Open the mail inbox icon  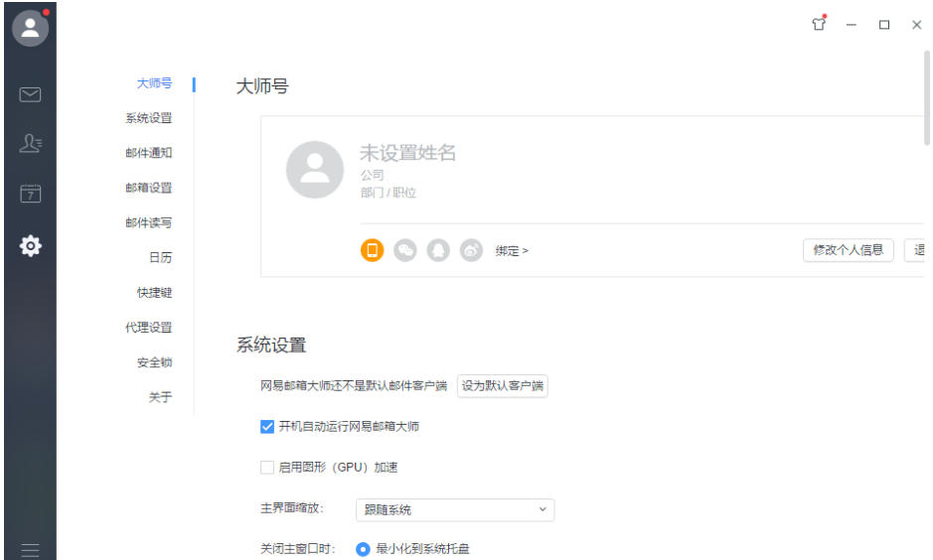[x=30, y=94]
